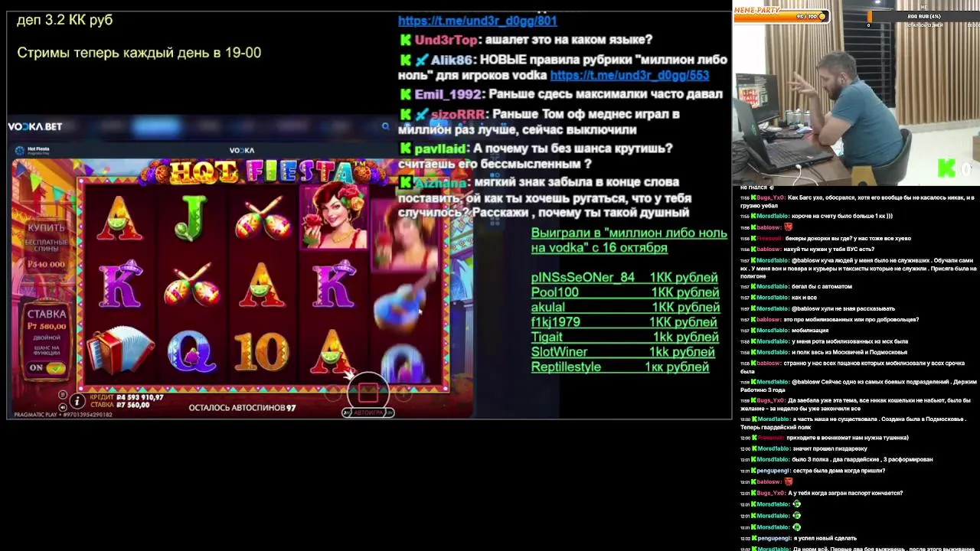Click the pavllaid username in chat
This screenshot has width=980, height=551.
click(x=440, y=149)
